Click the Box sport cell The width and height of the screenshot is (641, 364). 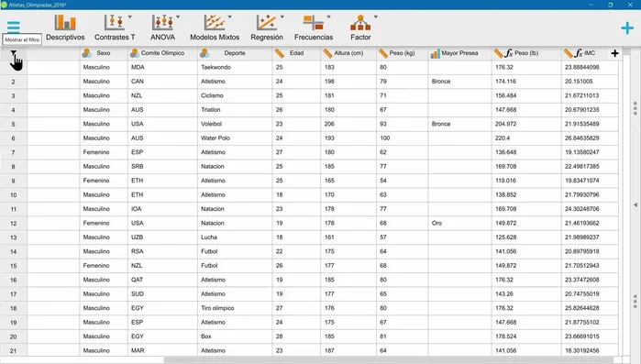tap(235, 336)
